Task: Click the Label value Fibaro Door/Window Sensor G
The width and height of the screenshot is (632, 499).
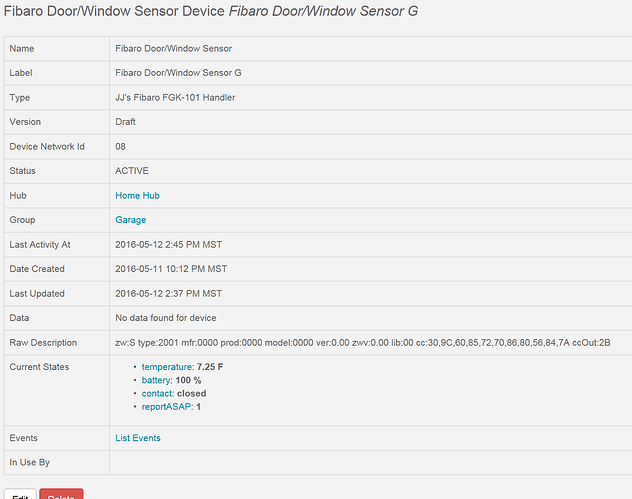Action: tap(178, 73)
